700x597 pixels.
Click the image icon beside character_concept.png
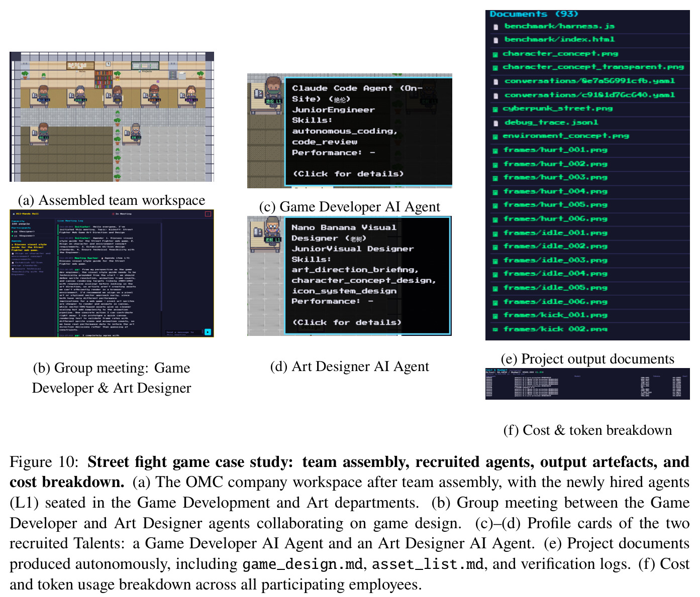pos(495,54)
